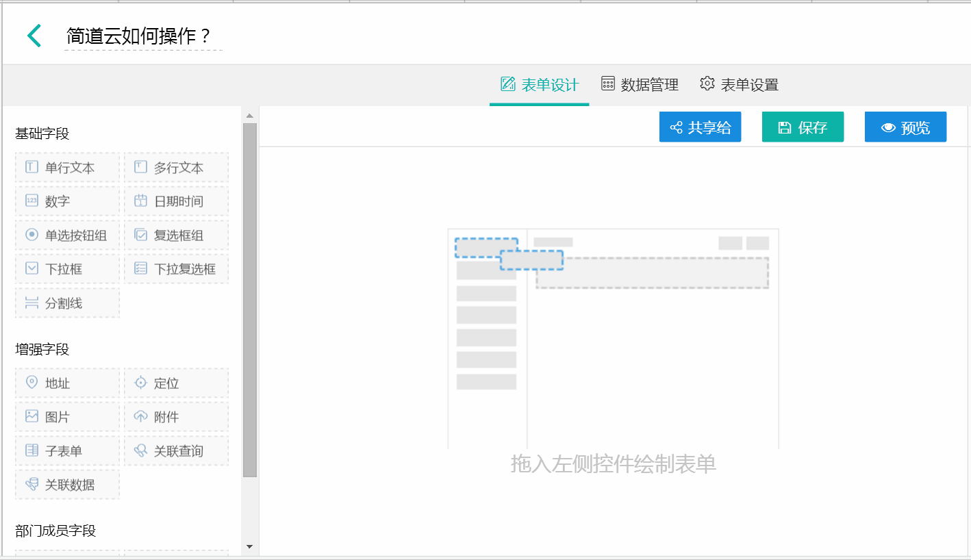The width and height of the screenshot is (971, 560).
Task: Pick the 子表单 subform control
Action: pos(68,451)
